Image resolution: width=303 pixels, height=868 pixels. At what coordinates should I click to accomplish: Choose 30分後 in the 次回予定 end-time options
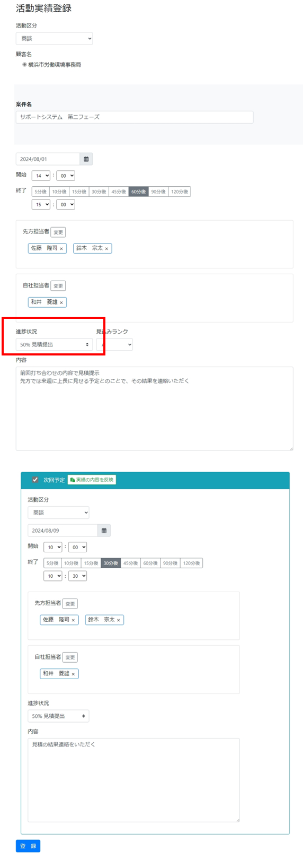(111, 563)
